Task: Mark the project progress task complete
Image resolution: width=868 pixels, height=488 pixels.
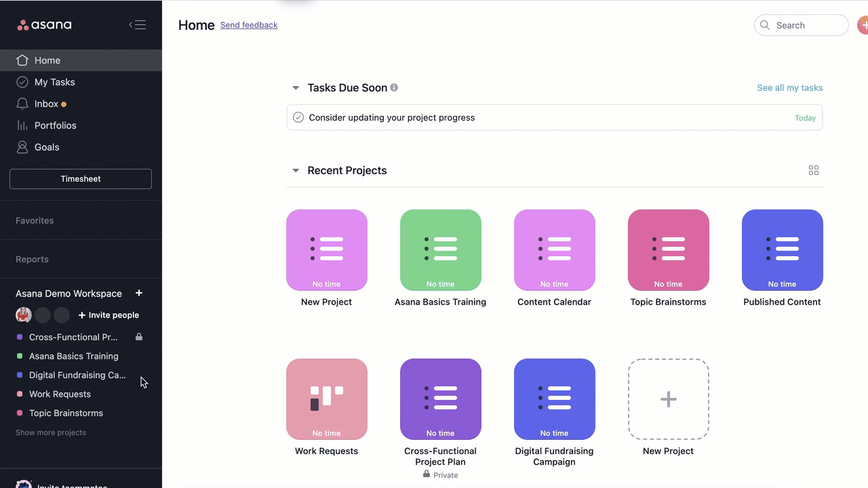Action: pos(298,117)
